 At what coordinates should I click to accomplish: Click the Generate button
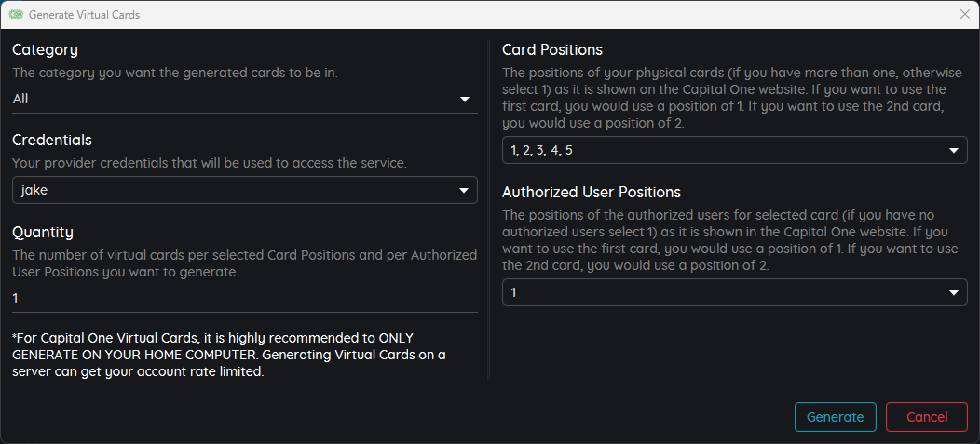835,417
